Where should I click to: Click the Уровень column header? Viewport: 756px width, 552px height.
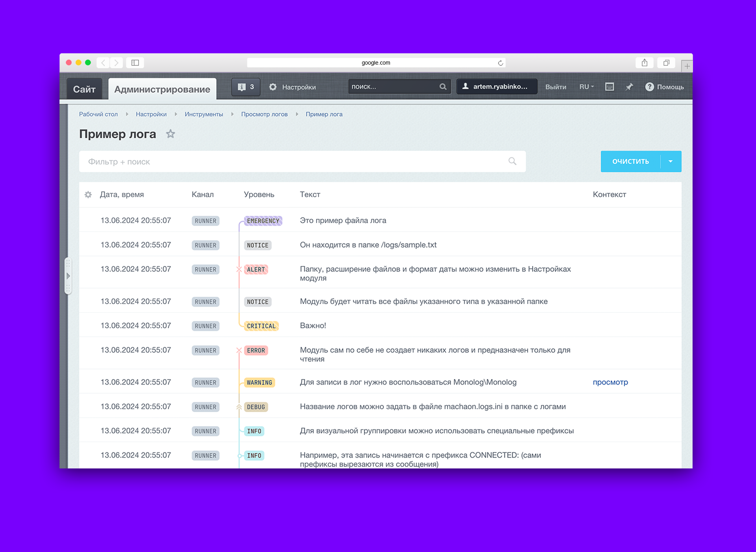[259, 195]
